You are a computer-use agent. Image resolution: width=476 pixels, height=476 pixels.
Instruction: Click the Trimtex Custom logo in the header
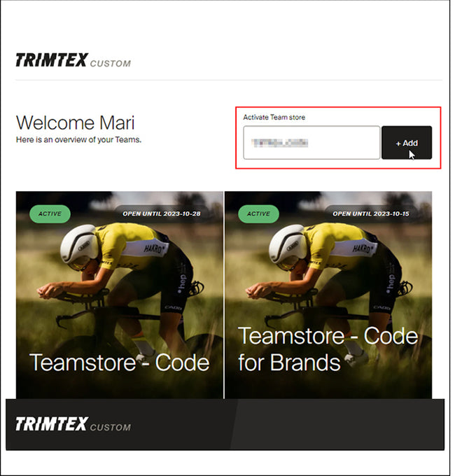click(x=73, y=60)
